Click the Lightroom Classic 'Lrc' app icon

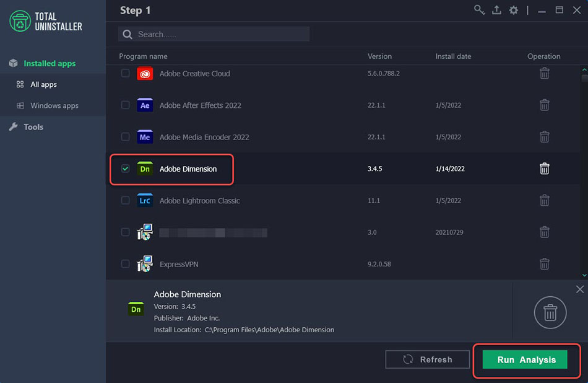coord(145,201)
